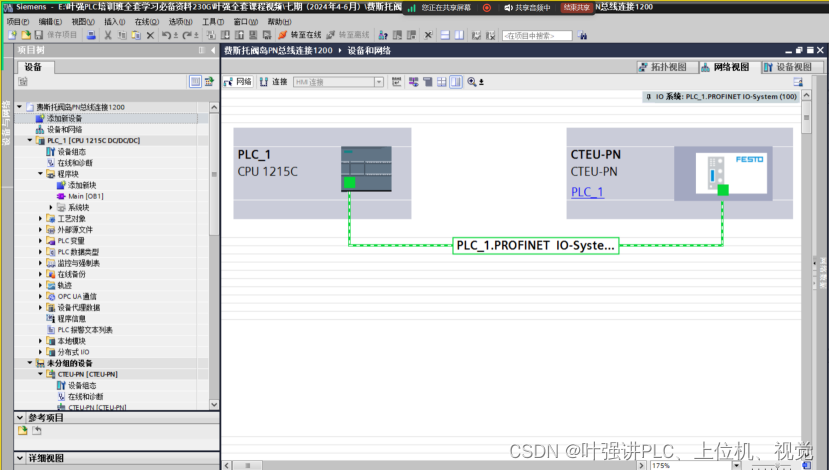This screenshot has width=829, height=470.
Task: Click the split editor vertically icon
Action: coord(459,35)
